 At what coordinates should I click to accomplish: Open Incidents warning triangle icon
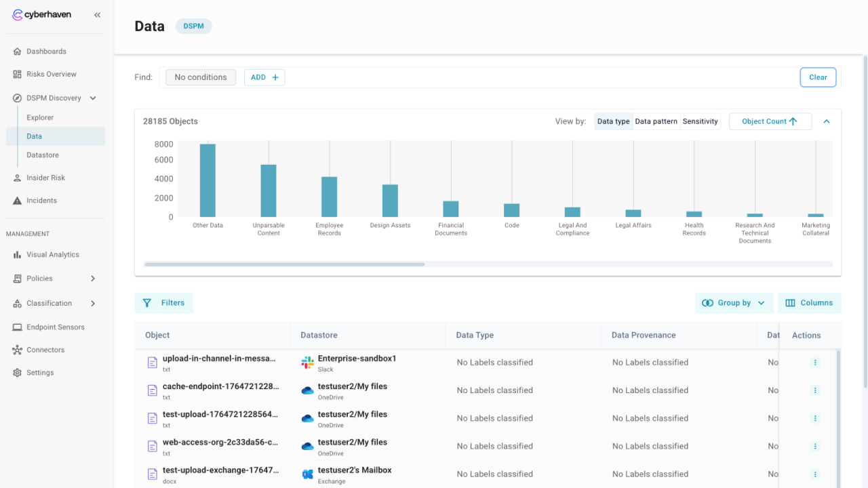pyautogui.click(x=18, y=201)
